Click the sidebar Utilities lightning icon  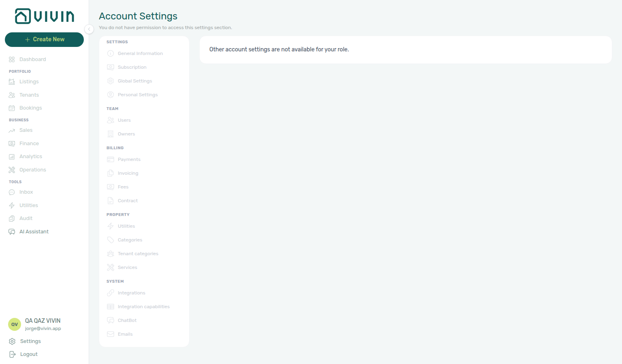[x=12, y=205]
